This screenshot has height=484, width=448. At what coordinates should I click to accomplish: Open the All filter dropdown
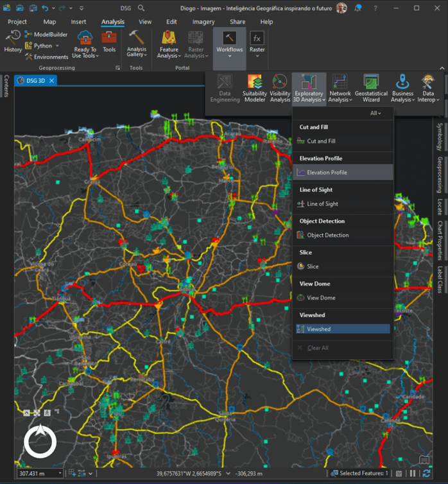click(x=375, y=113)
